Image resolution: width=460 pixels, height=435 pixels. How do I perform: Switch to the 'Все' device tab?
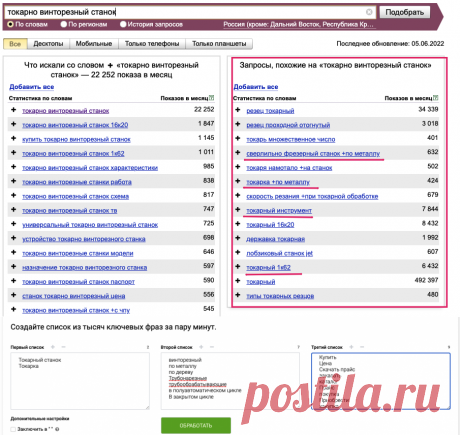pos(15,44)
